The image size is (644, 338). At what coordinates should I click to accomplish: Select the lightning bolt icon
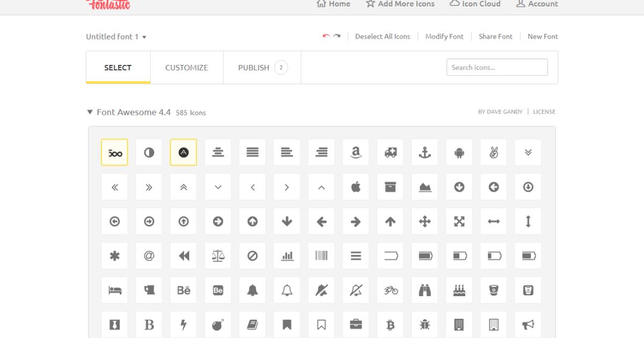184,325
